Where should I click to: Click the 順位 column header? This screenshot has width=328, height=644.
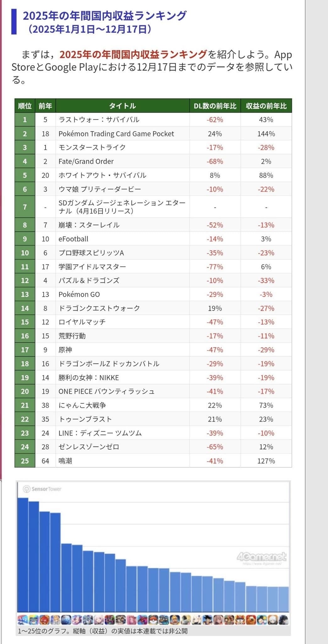(x=25, y=106)
